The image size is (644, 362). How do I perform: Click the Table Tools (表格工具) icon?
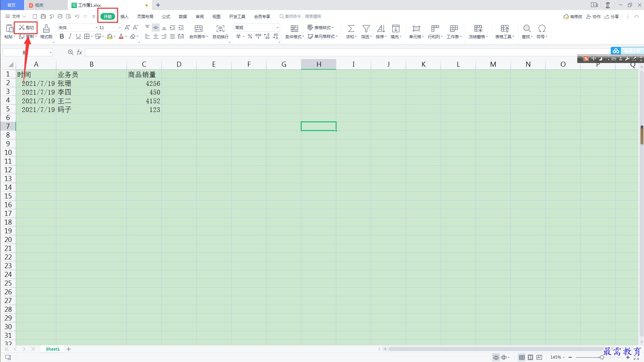[x=505, y=28]
